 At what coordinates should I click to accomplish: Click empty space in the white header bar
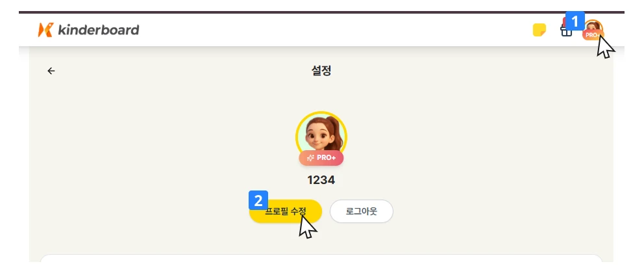coord(325,30)
